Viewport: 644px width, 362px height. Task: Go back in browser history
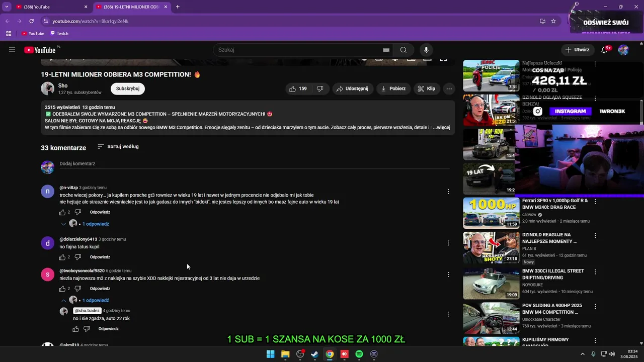tap(7, 21)
